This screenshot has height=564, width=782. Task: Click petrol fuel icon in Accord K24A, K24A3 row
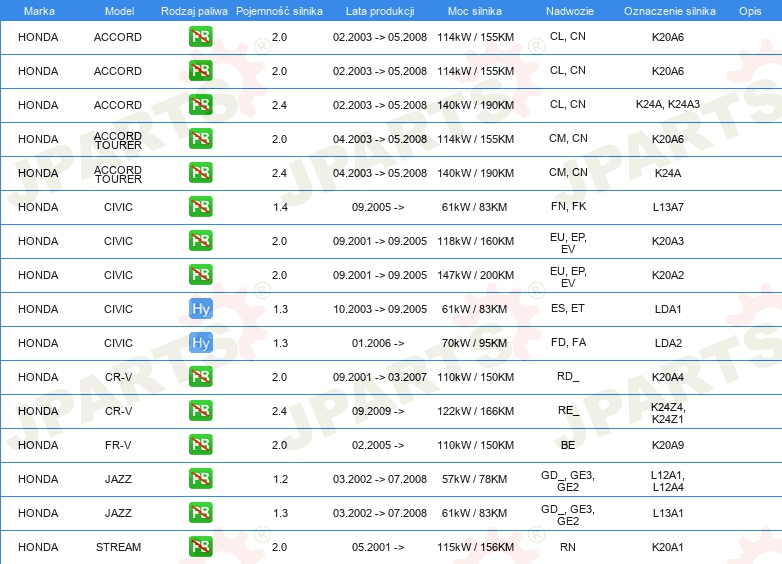(200, 105)
